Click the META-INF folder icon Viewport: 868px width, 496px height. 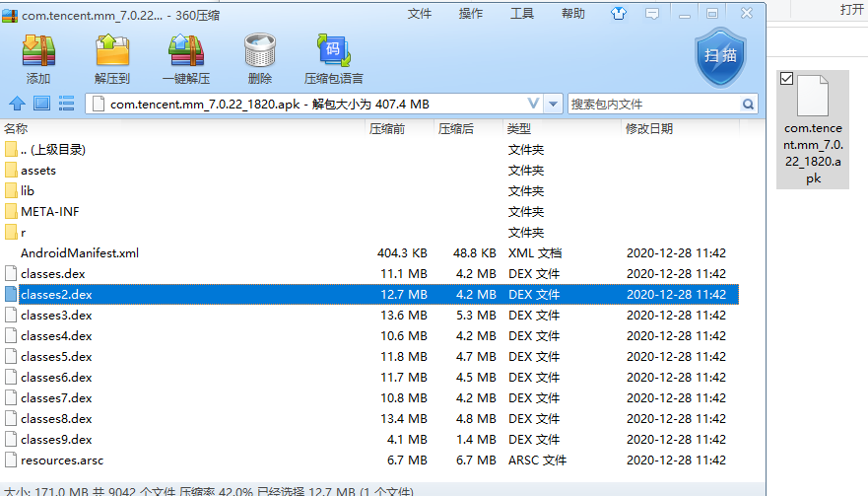tap(11, 211)
